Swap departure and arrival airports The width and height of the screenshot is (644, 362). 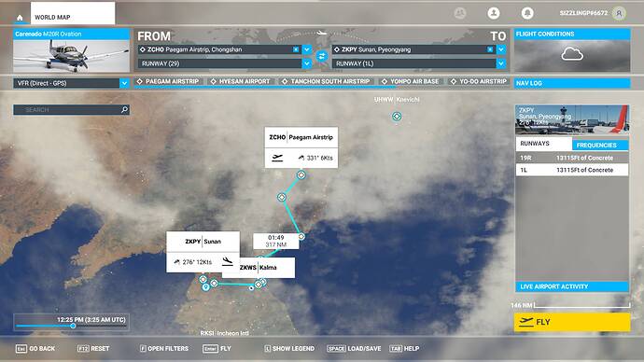click(x=322, y=56)
